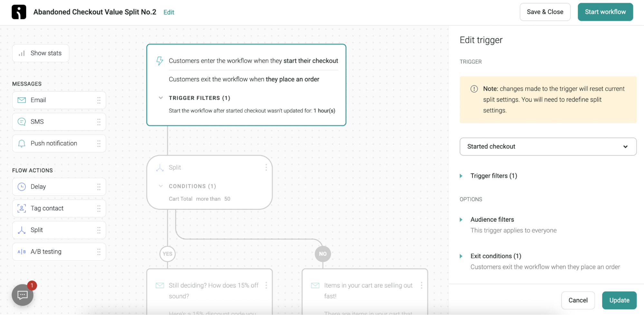
Task: Click the Tag contact icon
Action: [22, 208]
